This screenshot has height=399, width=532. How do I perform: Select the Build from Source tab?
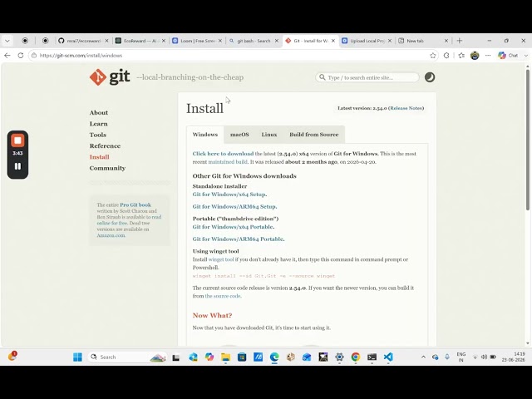click(x=314, y=135)
